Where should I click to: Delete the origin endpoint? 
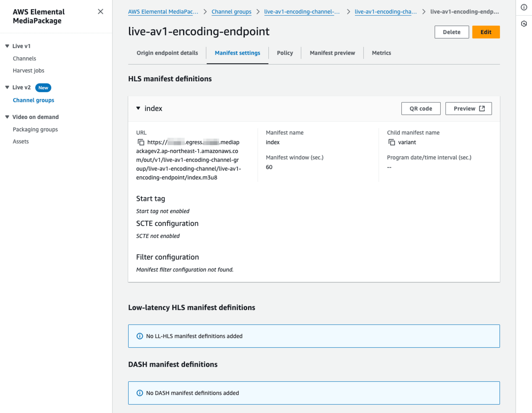point(452,32)
